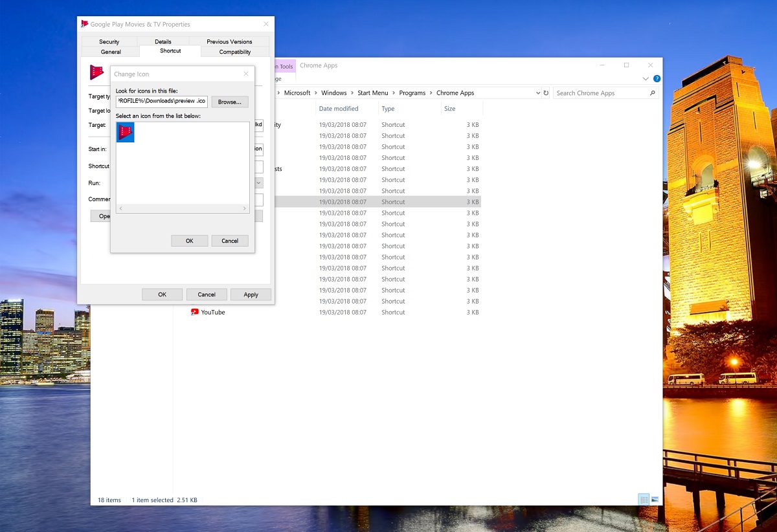Screen dimensions: 777x532
Task: Open the address bar history dropdown
Action: coord(538,93)
